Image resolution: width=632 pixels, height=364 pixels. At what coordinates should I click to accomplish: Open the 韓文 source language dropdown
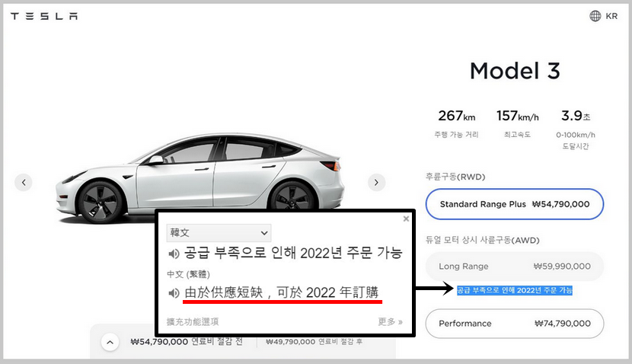219,232
